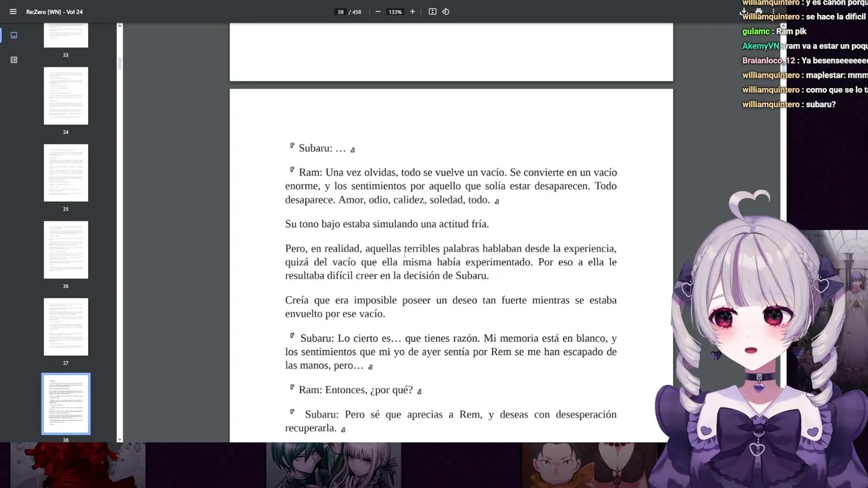Toggle the sidebar with the hamburger menu icon
This screenshot has height=488, width=868.
coord(13,12)
